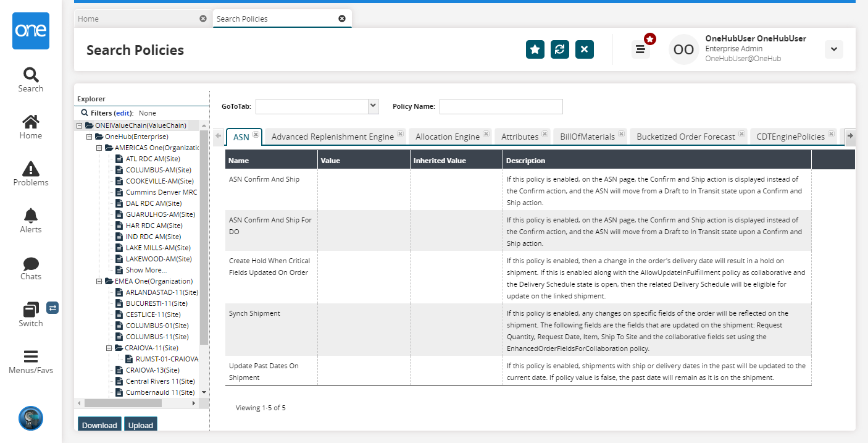
Task: Select COLUMBUS-AM site in the tree
Action: click(x=158, y=170)
